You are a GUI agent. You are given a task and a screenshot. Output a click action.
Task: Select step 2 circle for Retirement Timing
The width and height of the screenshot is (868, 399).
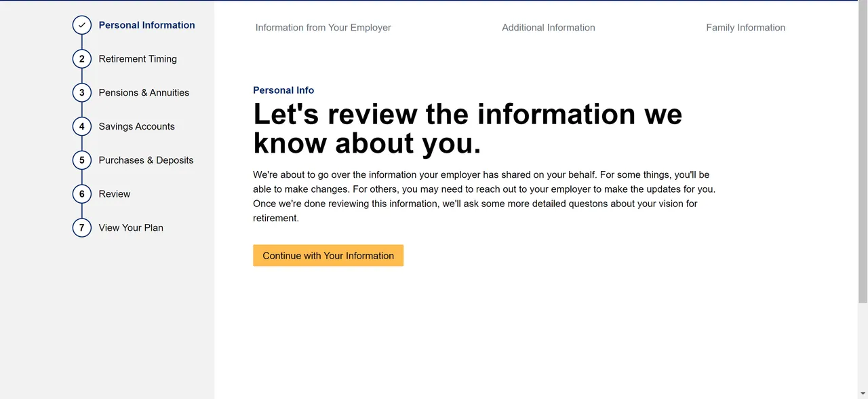[x=81, y=58]
